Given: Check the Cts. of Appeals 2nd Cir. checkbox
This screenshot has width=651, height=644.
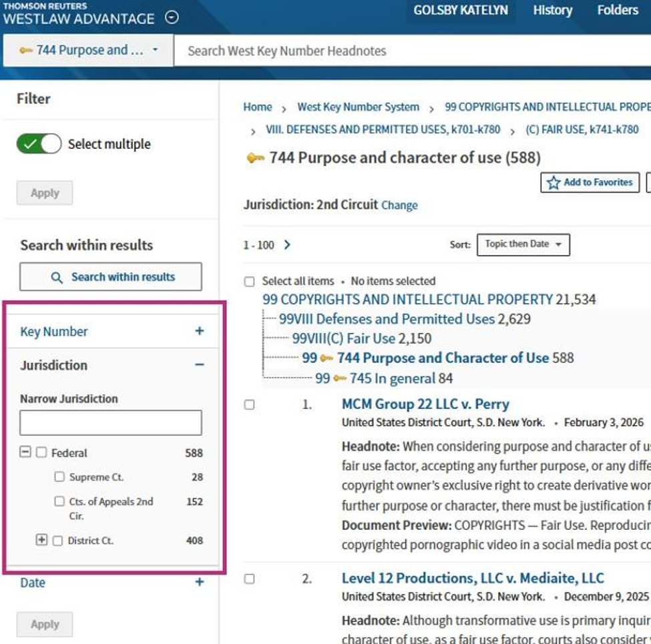Looking at the screenshot, I should [x=59, y=501].
